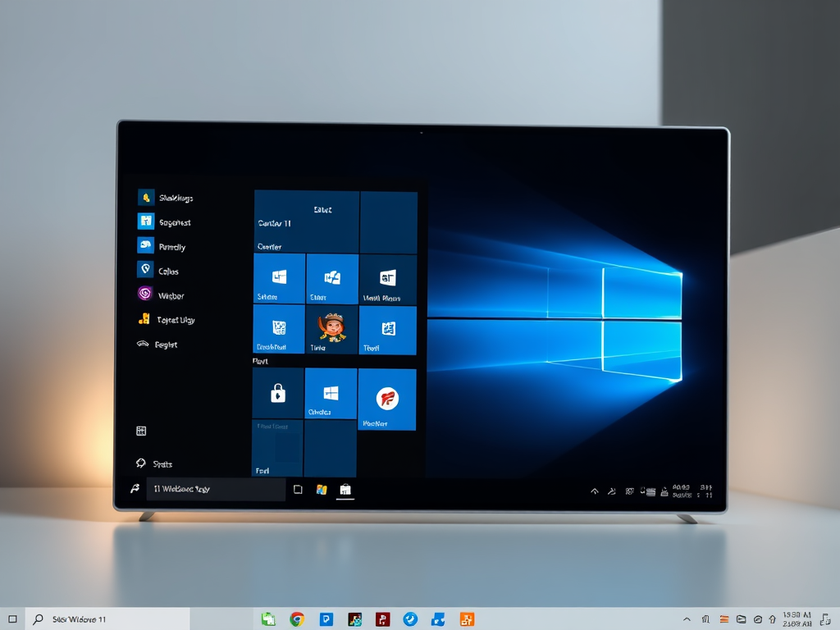Click the round blue swirl icon in bottom taskbar

click(410, 619)
